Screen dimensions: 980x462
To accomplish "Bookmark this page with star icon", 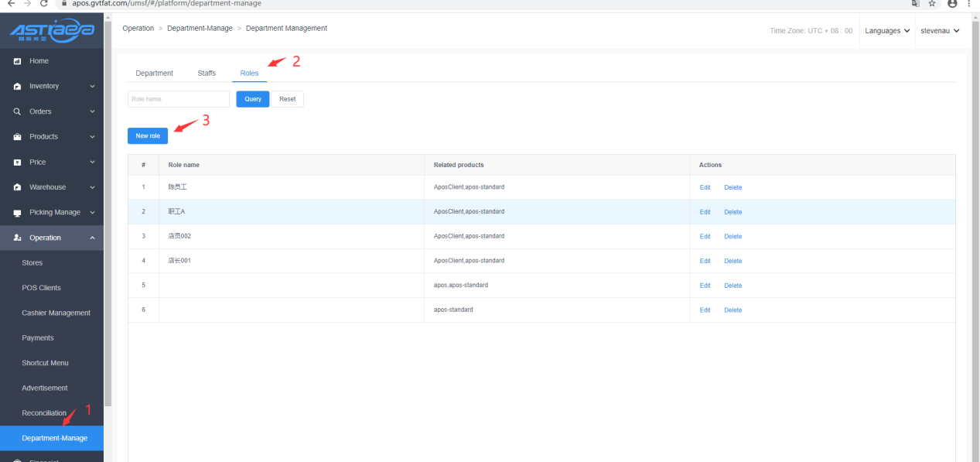I will [932, 4].
